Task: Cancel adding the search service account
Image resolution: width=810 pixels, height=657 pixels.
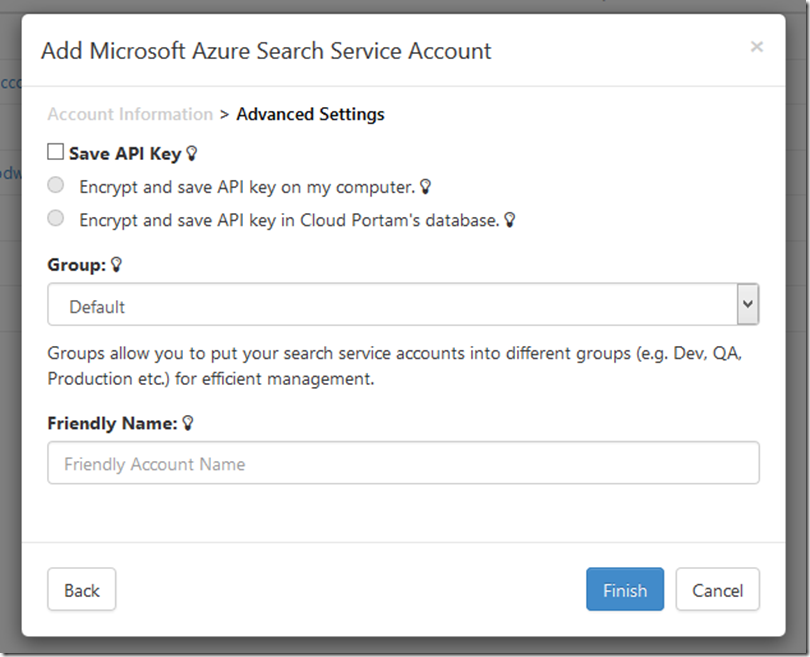Action: tap(718, 590)
